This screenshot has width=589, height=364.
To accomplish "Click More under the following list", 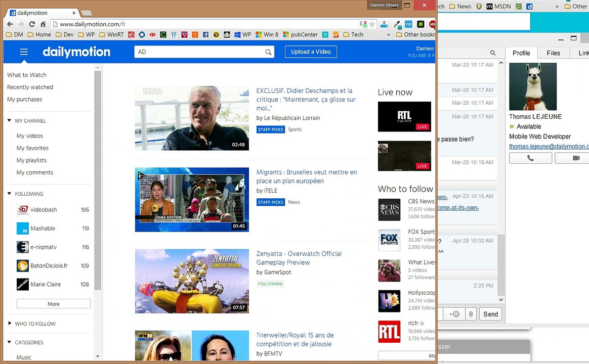I will 53,303.
